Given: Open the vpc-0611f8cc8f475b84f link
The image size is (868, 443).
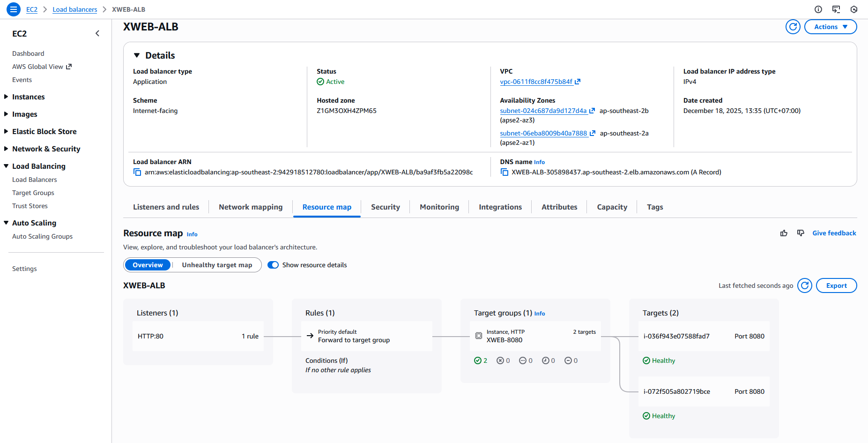Looking at the screenshot, I should [x=536, y=82].
